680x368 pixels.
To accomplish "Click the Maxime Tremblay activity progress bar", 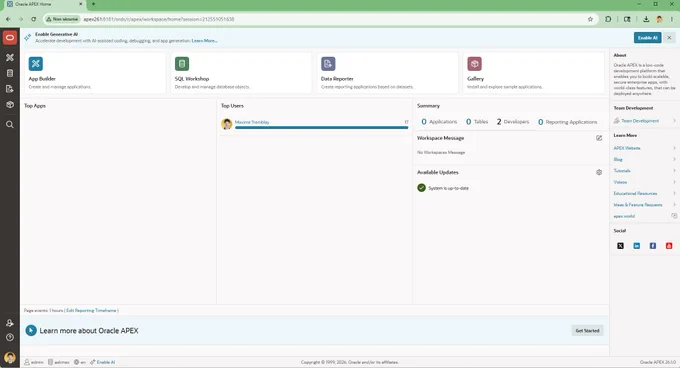I will click(x=321, y=128).
